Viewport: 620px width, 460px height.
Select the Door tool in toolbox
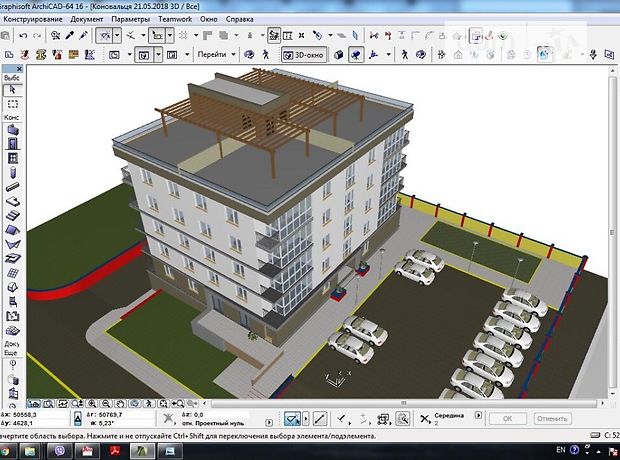(x=13, y=143)
